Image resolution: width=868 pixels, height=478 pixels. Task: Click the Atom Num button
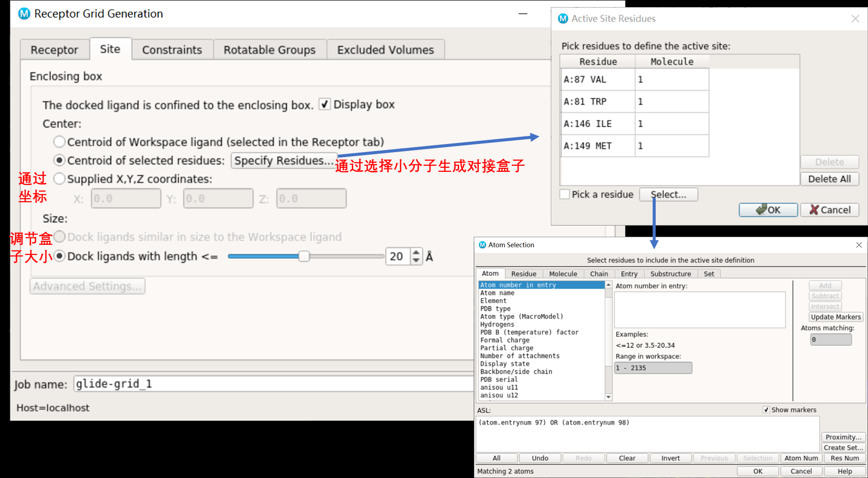(x=801, y=458)
